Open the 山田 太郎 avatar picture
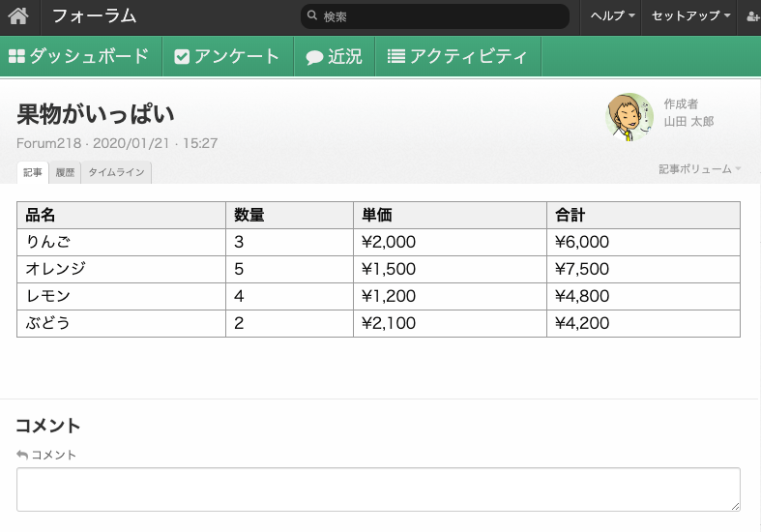This screenshot has width=761, height=532. point(629,117)
